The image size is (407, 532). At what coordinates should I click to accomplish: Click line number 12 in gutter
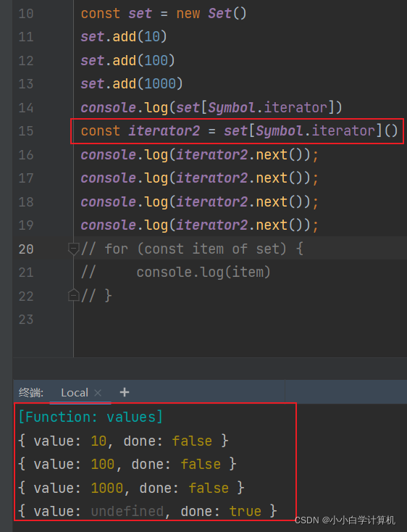pyautogui.click(x=26, y=61)
